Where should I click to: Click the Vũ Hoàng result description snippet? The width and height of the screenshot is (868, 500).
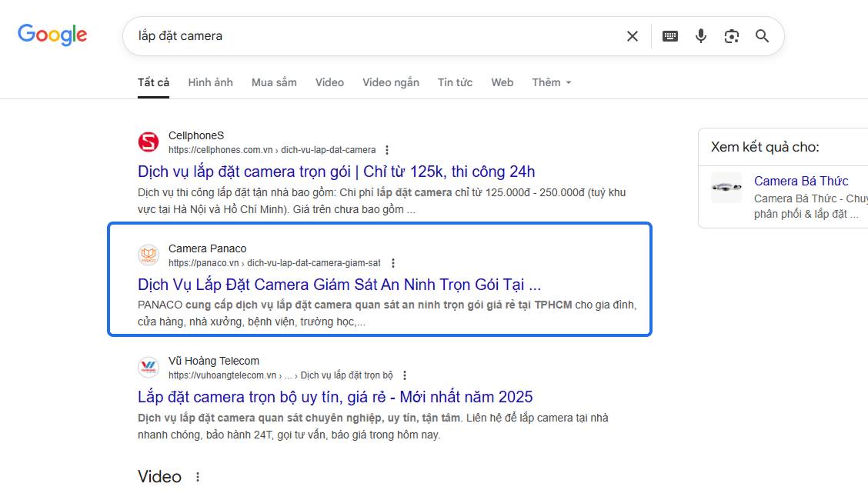373,426
